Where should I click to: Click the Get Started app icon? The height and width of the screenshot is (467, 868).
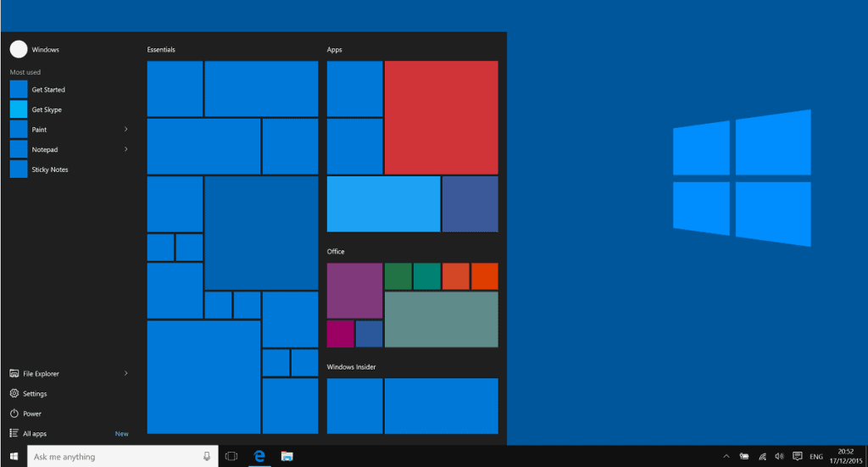tap(19, 89)
